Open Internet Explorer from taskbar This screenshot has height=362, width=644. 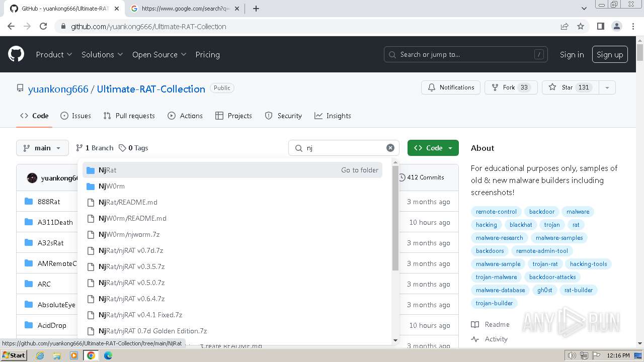40,355
